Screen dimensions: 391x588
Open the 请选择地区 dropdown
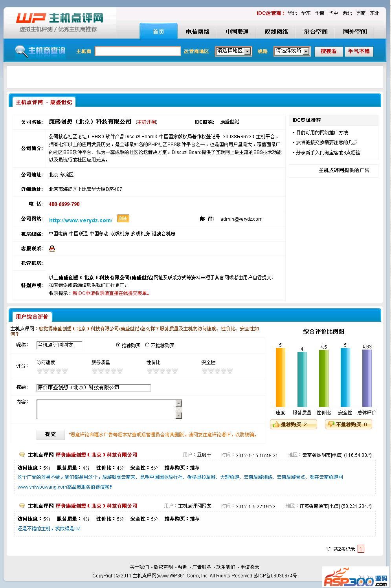click(233, 51)
